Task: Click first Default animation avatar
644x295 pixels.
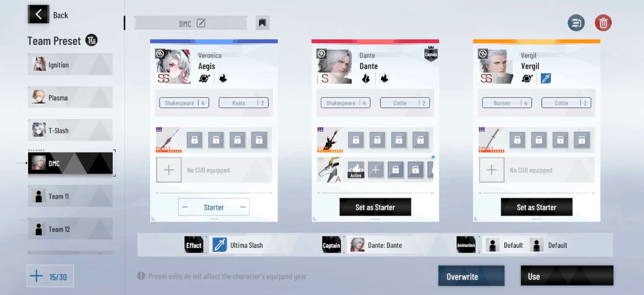Action: tap(493, 245)
